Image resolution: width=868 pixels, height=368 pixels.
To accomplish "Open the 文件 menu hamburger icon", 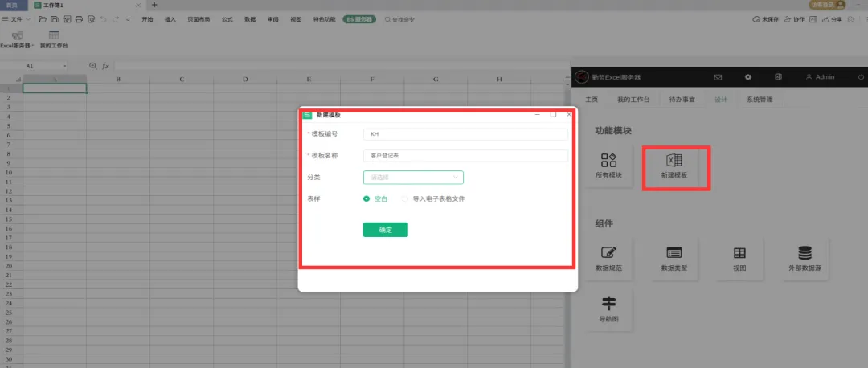I will tap(5, 19).
